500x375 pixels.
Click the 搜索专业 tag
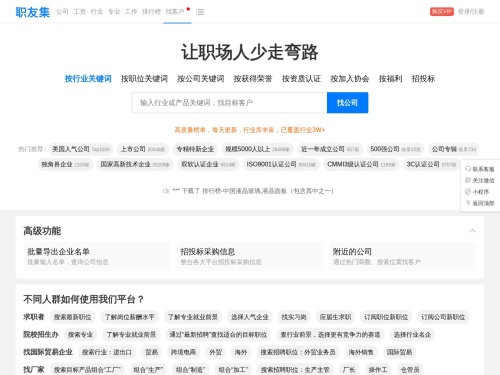(x=80, y=335)
